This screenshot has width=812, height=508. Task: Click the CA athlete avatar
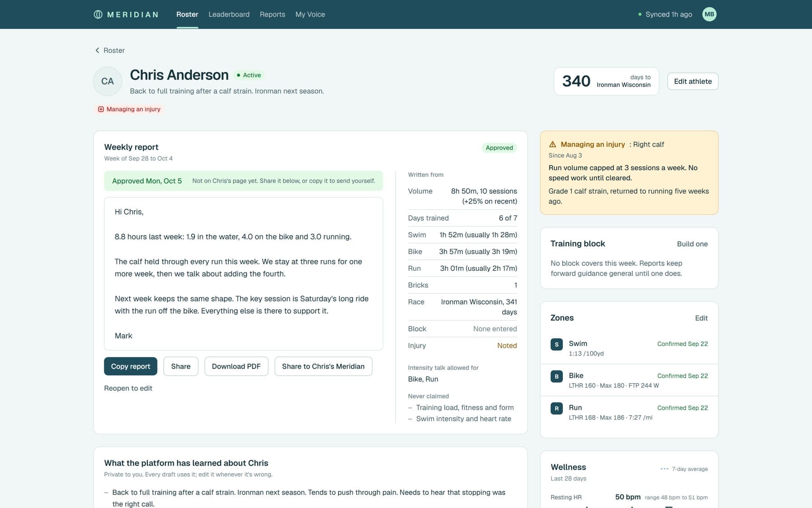[x=107, y=81]
